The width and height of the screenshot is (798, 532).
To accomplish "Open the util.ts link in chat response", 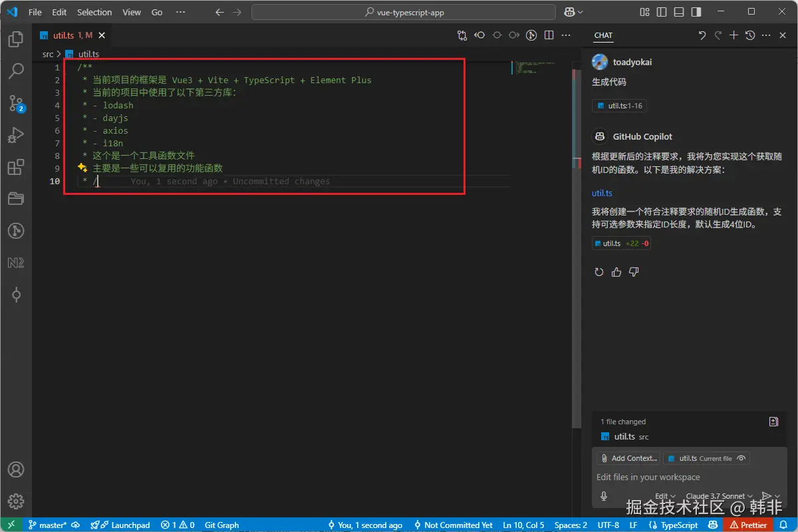I will point(602,193).
